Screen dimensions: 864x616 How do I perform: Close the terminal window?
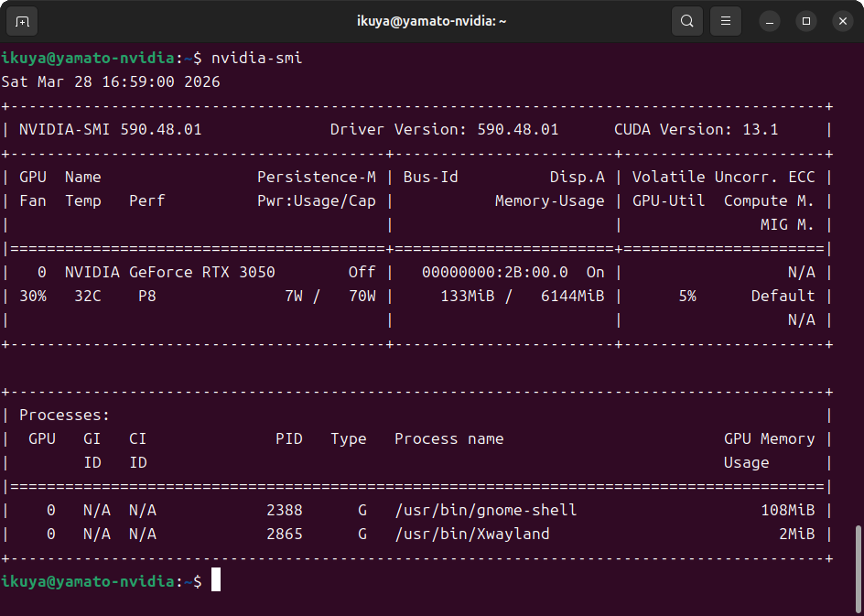click(842, 20)
